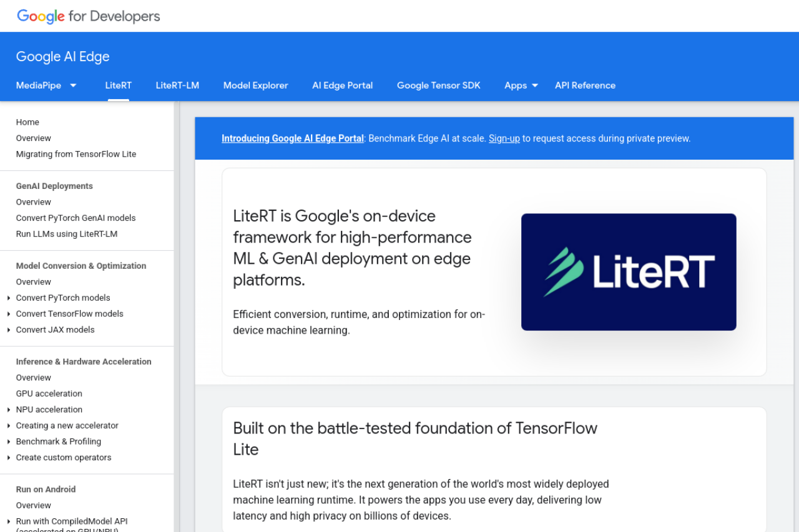Open Benchmark & Profiling link
Image resolution: width=799 pixels, height=532 pixels.
point(59,441)
